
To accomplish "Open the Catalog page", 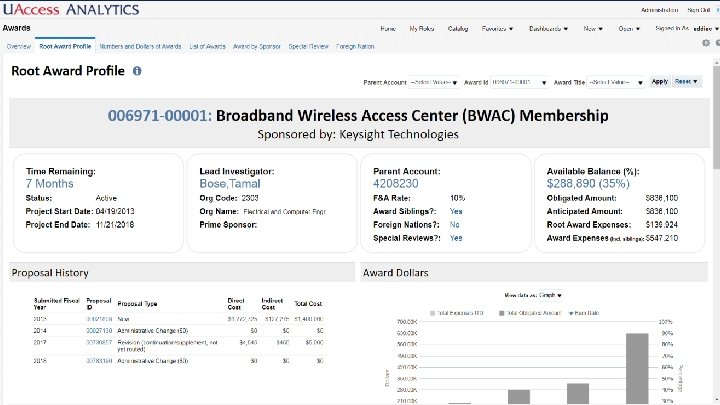I will 458,28.
